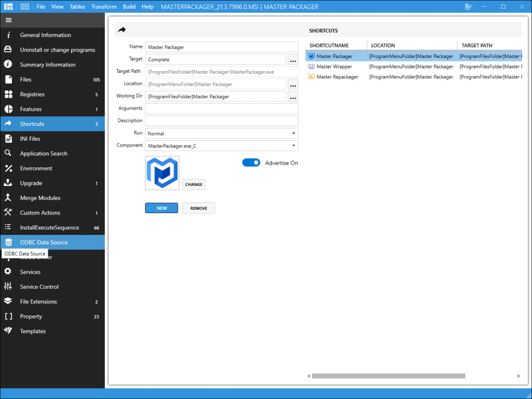The width and height of the screenshot is (532, 399).
Task: Click the horizontal scrollbar under shortcuts table
Action: [389, 376]
